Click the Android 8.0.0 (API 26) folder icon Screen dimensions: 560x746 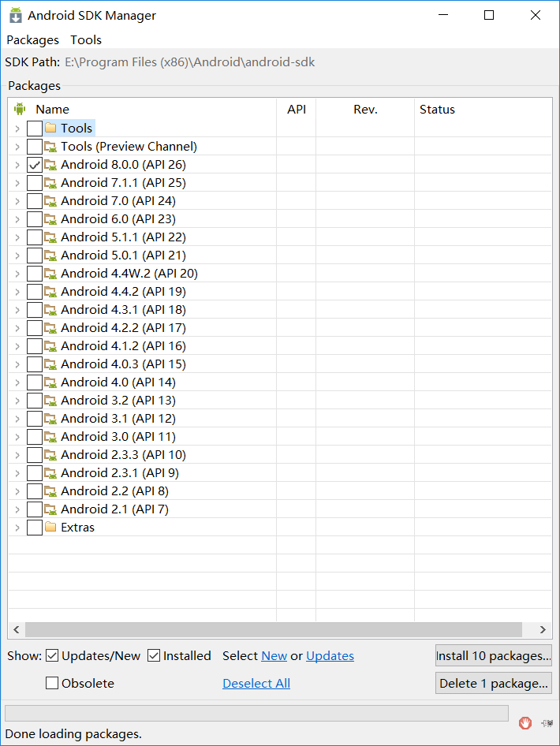coord(50,164)
